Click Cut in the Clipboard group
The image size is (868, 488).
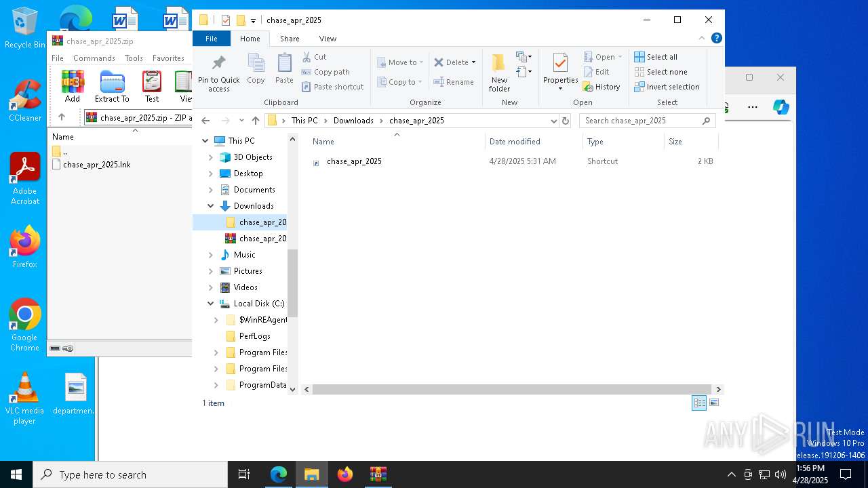pos(315,57)
